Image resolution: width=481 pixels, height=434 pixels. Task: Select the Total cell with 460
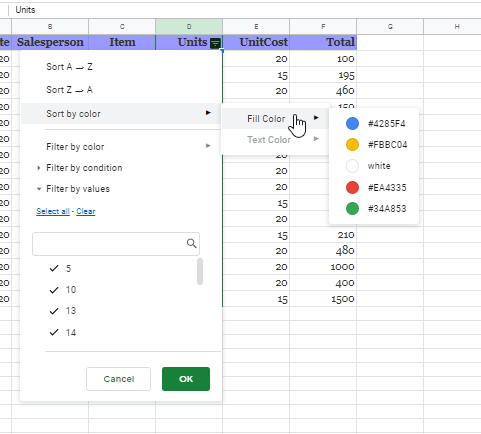tap(323, 91)
